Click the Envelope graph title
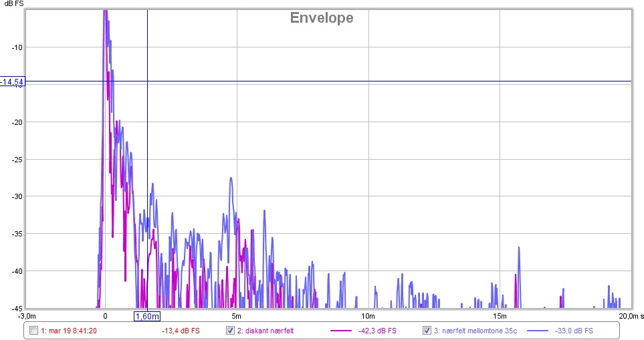Screen dimensions: 644x340 pos(322,17)
